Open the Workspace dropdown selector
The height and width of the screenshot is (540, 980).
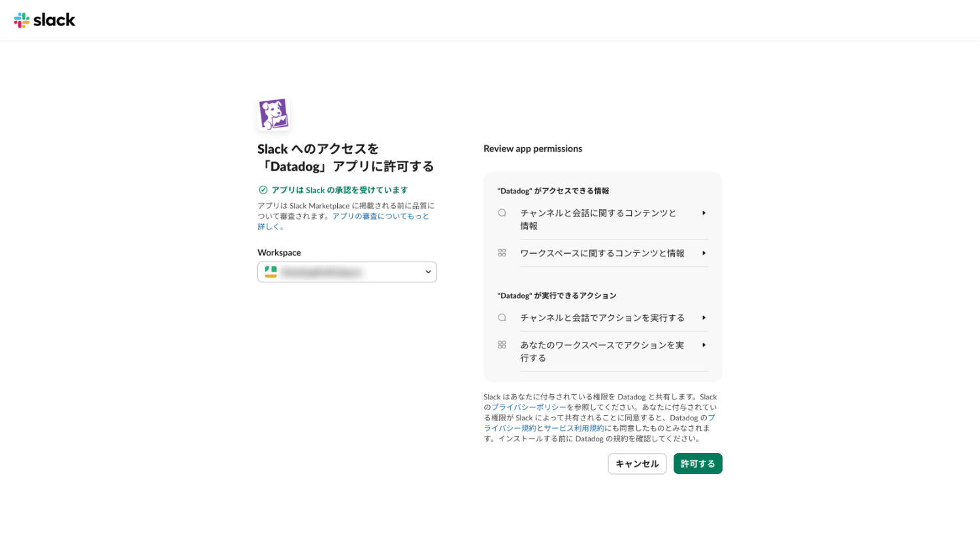tap(347, 272)
